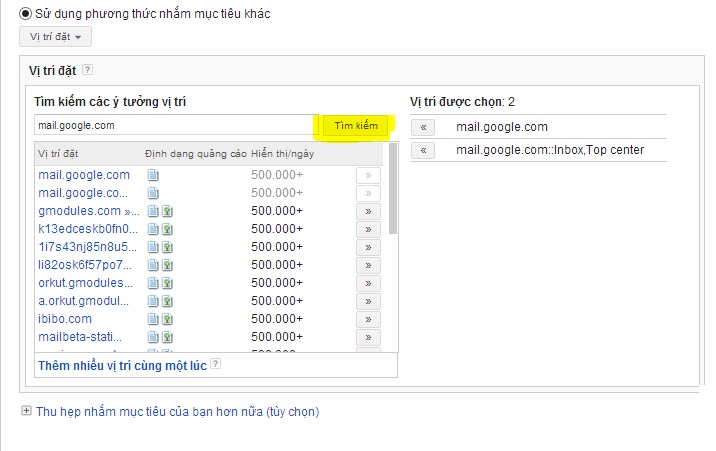This screenshot has height=451, width=716.
Task: Click the image ad format icon in the 1i7s43nj85n8u5 row
Action: [x=168, y=247]
